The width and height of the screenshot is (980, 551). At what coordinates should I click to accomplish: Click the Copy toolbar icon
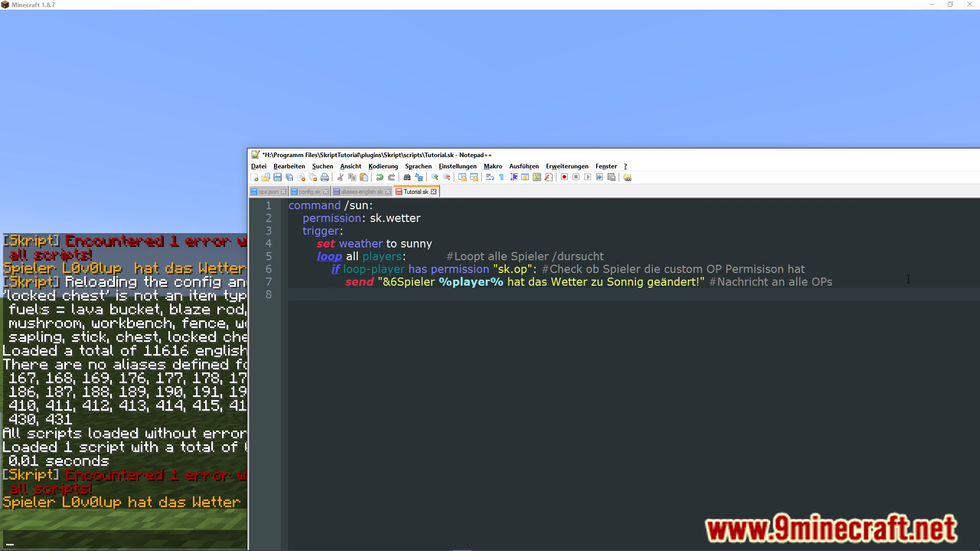pyautogui.click(x=352, y=178)
